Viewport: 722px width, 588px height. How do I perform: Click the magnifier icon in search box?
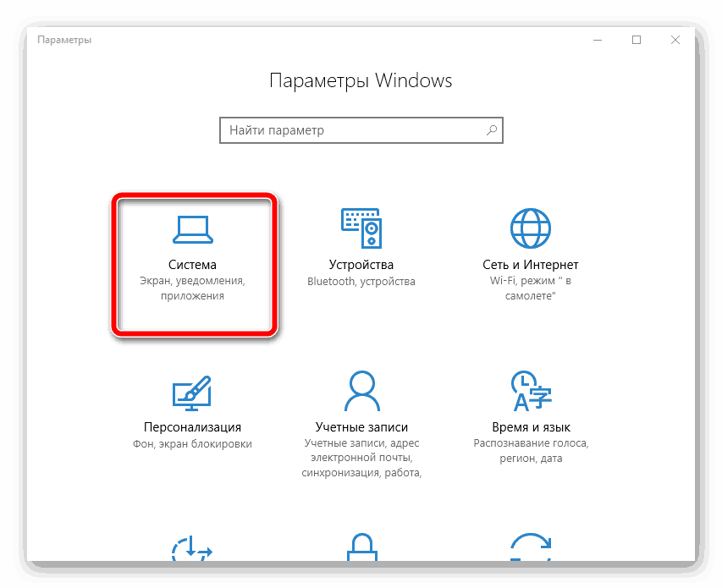[491, 130]
